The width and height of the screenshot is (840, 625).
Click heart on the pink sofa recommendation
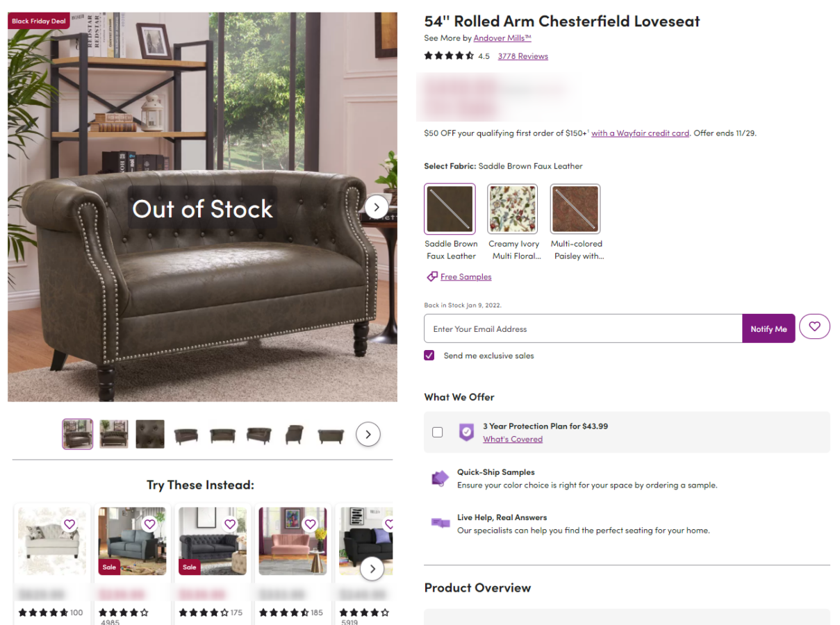point(310,524)
